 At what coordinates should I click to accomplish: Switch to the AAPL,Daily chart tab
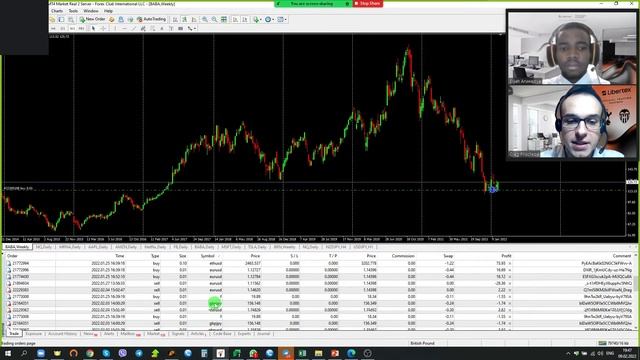98,247
